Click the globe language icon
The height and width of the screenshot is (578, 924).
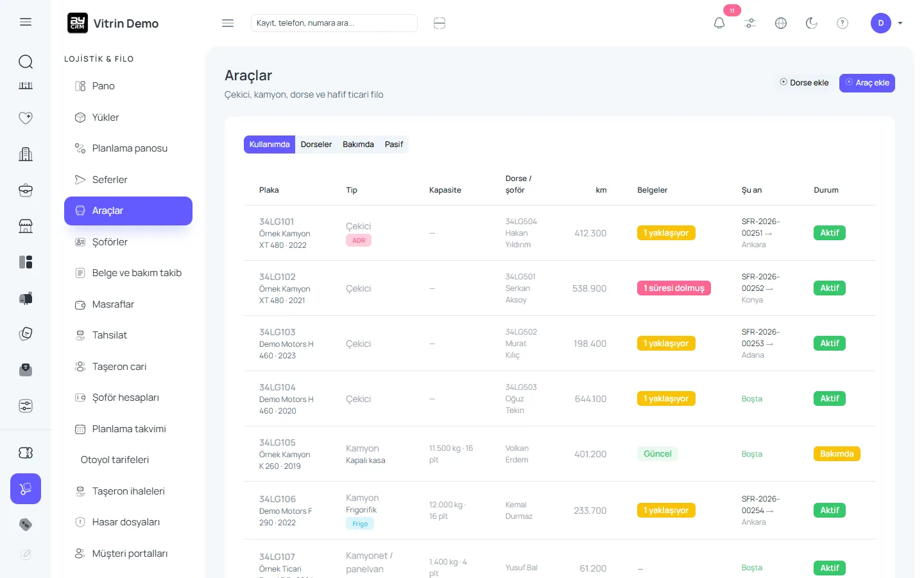tap(781, 23)
